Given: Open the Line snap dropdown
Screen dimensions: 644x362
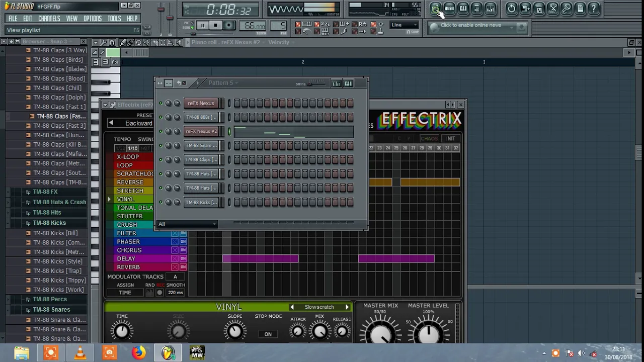Looking at the screenshot, I should (404, 25).
